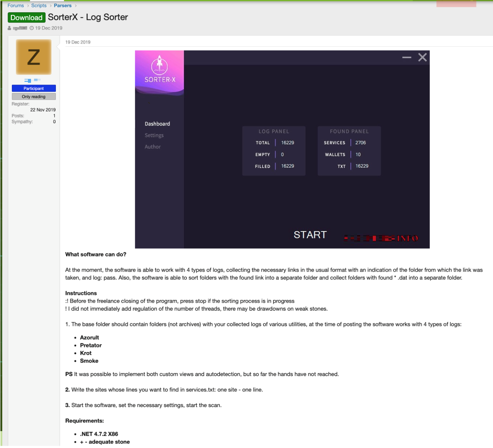This screenshot has height=448, width=493.
Task: Click the green Download badge
Action: (x=26, y=18)
